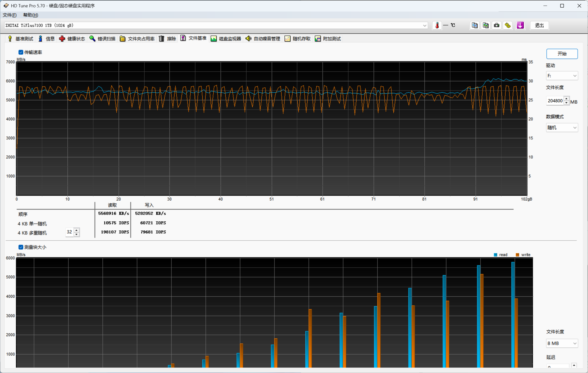Screen dimensions: 588x373
Task: Increase the 文件长度 MB spinner value
Action: point(567,98)
